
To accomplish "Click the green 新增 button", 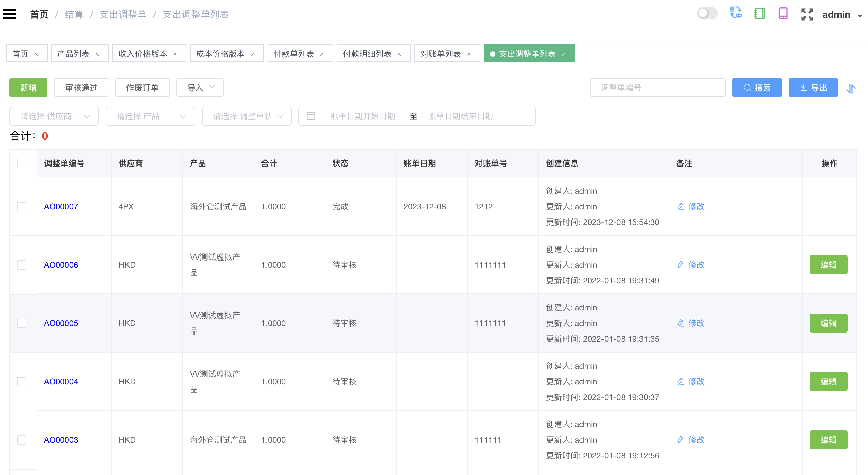I will (x=28, y=88).
